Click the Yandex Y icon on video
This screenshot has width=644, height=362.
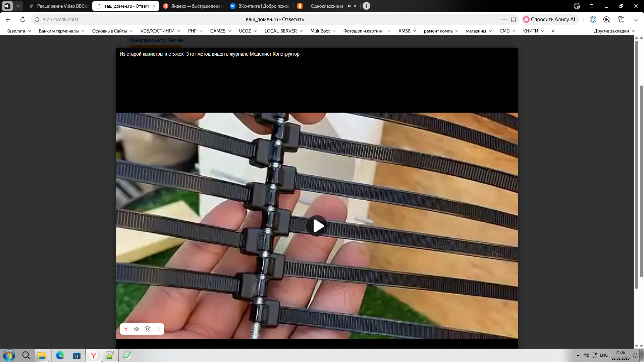[x=126, y=329]
